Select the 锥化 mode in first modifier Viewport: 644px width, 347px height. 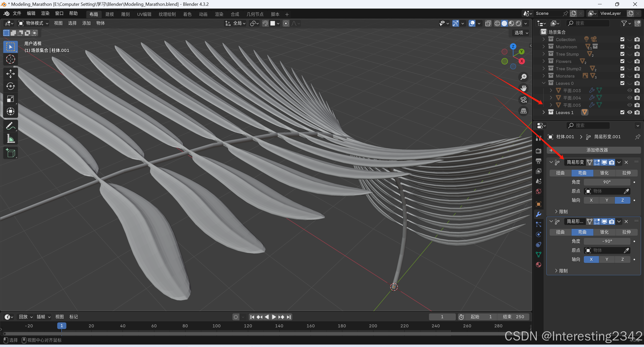604,173
